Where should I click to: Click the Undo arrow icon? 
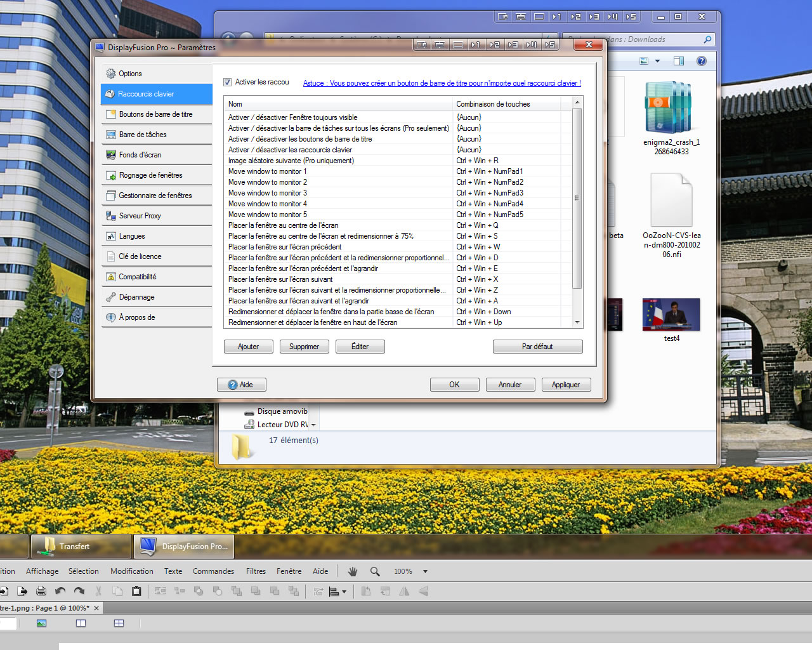tap(60, 591)
